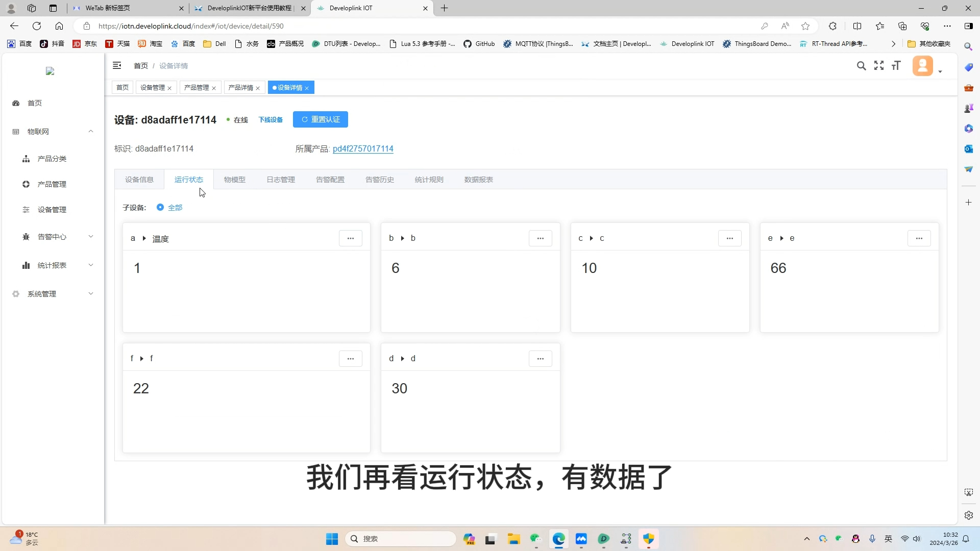Open the browser extensions puzzle icon

[832, 26]
